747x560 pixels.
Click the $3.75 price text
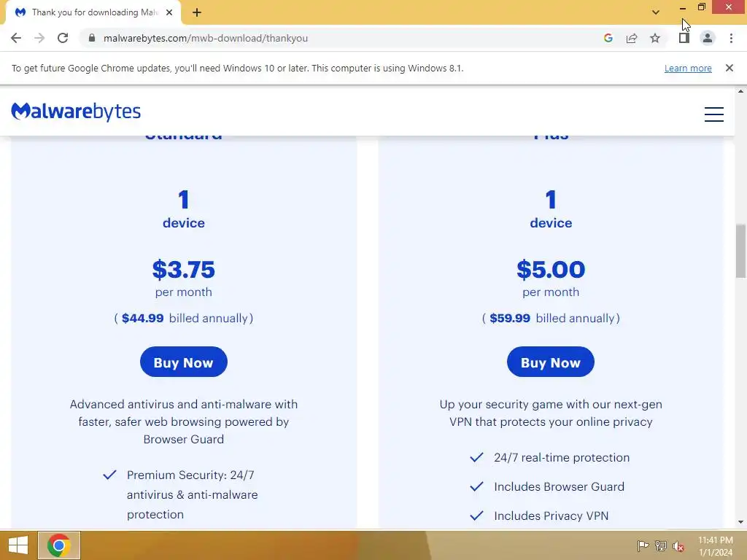(183, 270)
